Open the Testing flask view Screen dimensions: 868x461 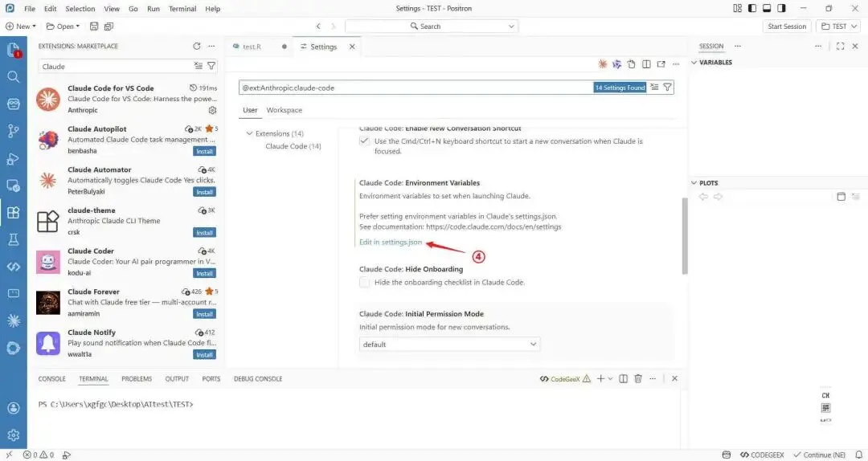pyautogui.click(x=14, y=239)
